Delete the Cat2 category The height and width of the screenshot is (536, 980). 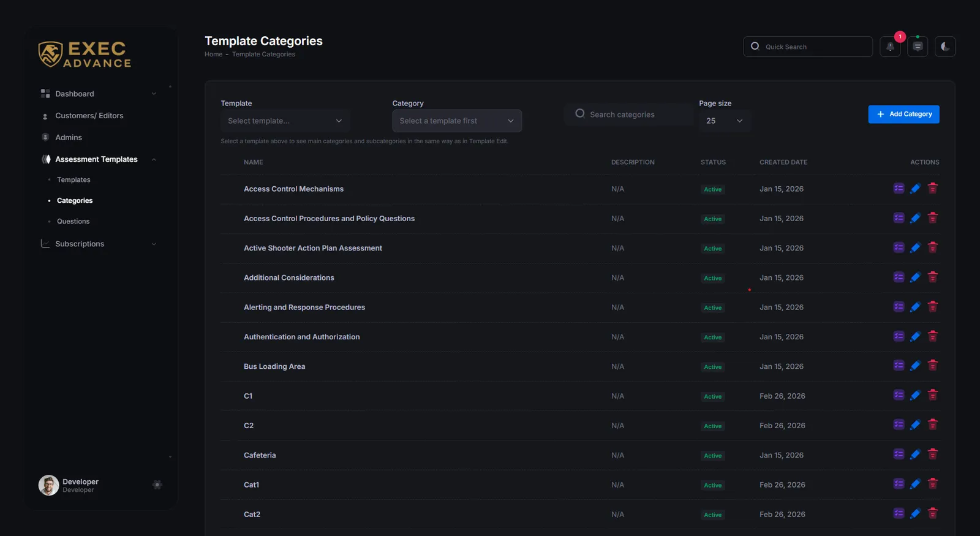(932, 514)
